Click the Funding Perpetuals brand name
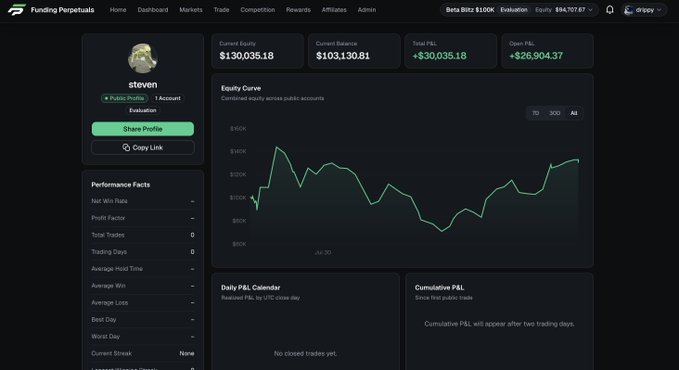 point(62,10)
